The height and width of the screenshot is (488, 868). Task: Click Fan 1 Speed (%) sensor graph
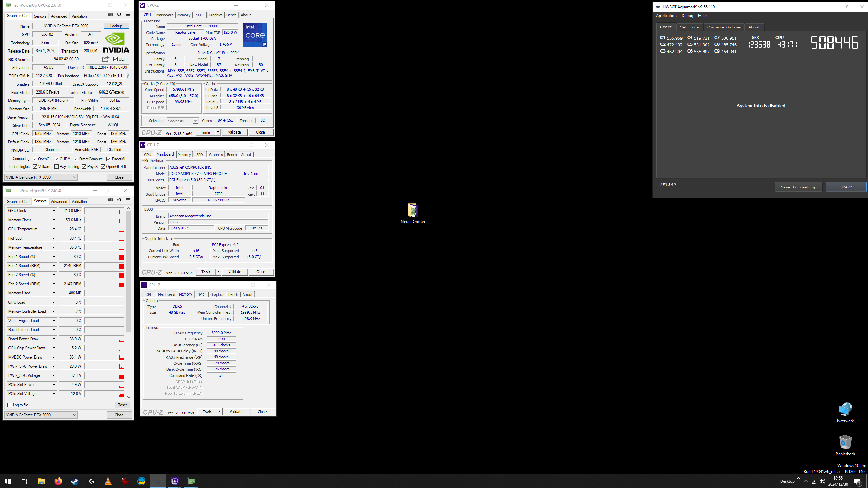tap(104, 257)
